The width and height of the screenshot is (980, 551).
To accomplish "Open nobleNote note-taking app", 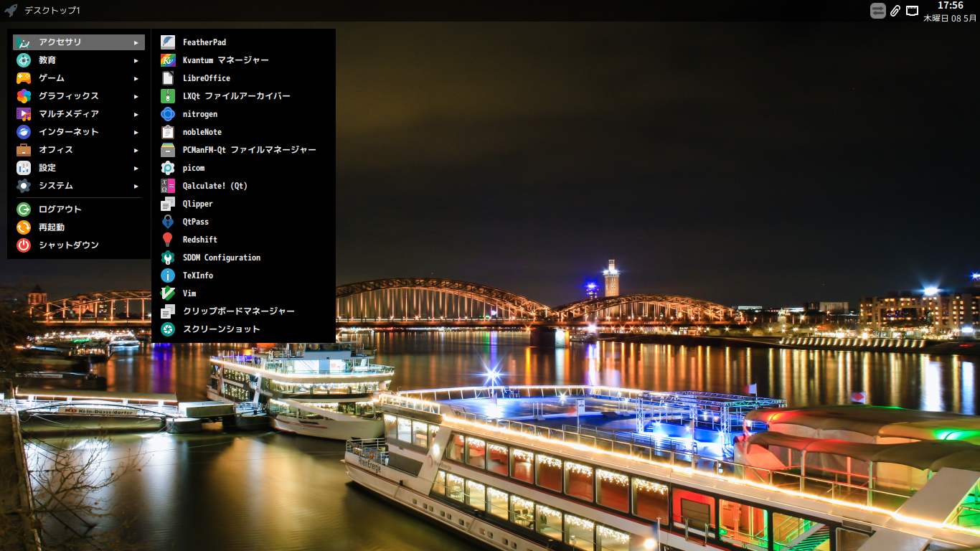I will 202,131.
